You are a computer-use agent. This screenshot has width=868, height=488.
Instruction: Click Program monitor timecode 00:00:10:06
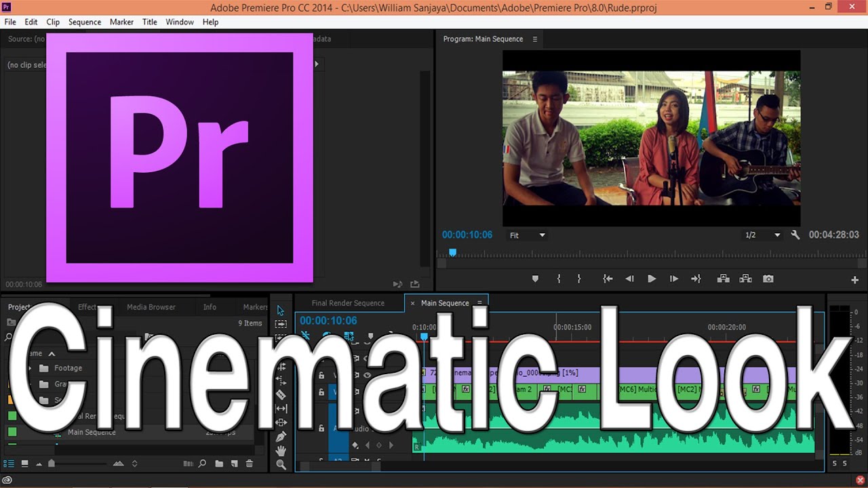pos(467,235)
